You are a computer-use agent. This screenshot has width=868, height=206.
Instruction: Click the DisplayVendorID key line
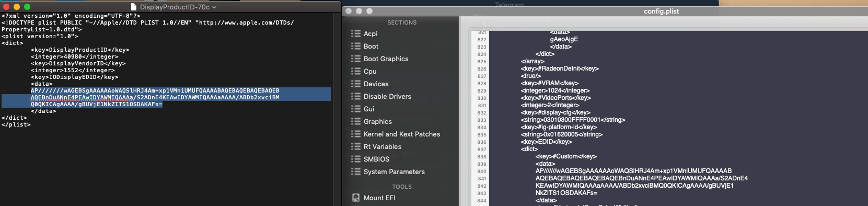tap(78, 63)
